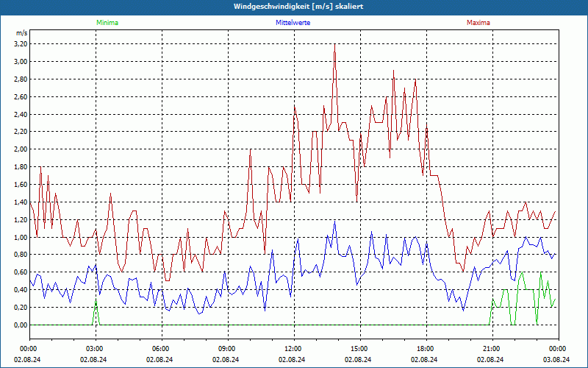Click the '2,80' y-axis value
Screen dimensions: 588x368
point(21,79)
